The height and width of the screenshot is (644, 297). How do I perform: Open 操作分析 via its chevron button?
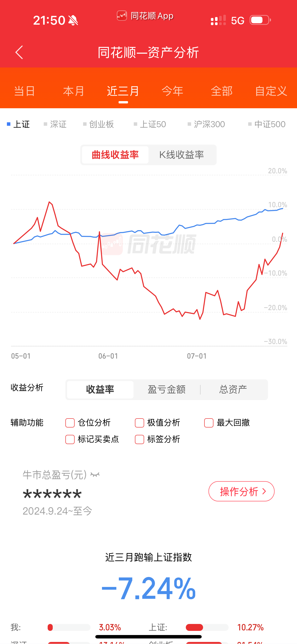coord(241,491)
